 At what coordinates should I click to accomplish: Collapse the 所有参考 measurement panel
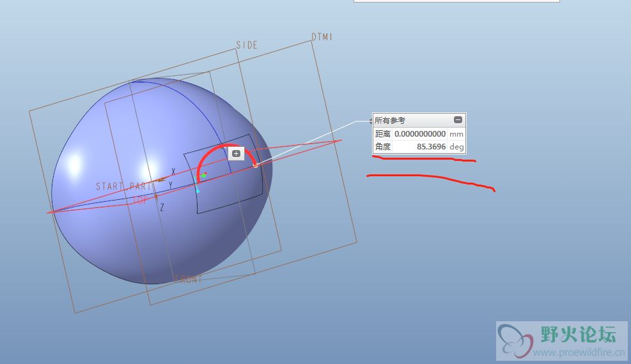point(458,120)
